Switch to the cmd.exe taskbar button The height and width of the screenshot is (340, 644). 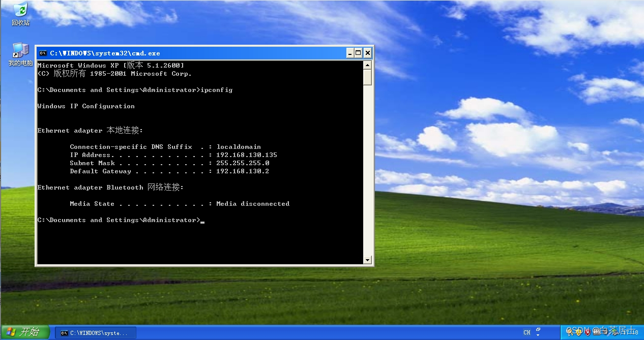point(95,333)
